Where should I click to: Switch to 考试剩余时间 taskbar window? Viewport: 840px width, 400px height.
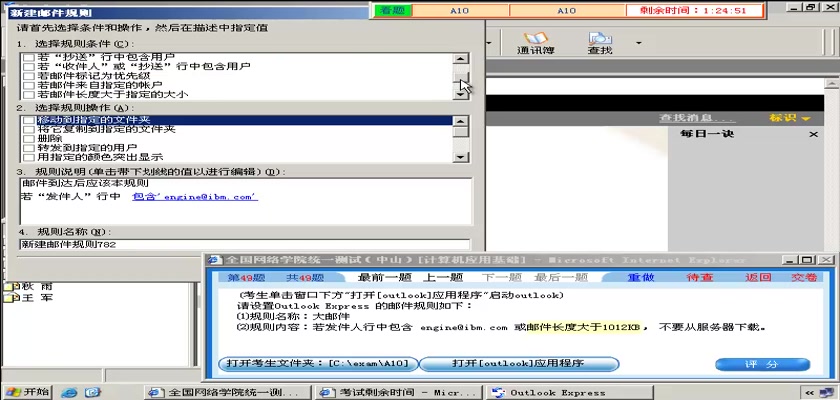coord(399,393)
